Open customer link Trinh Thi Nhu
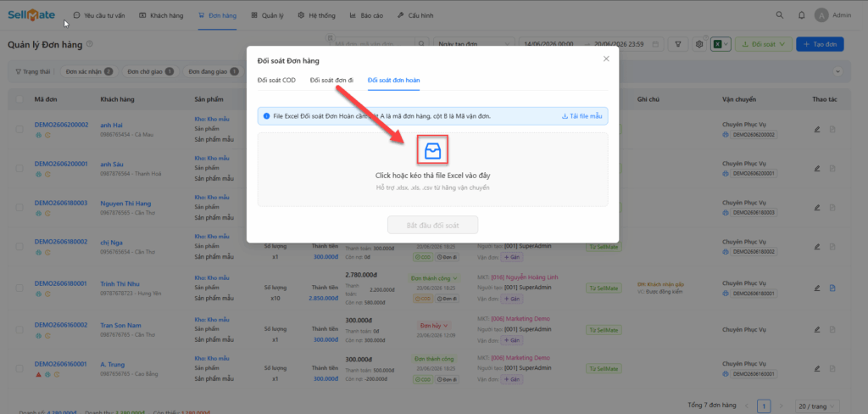 click(x=119, y=283)
